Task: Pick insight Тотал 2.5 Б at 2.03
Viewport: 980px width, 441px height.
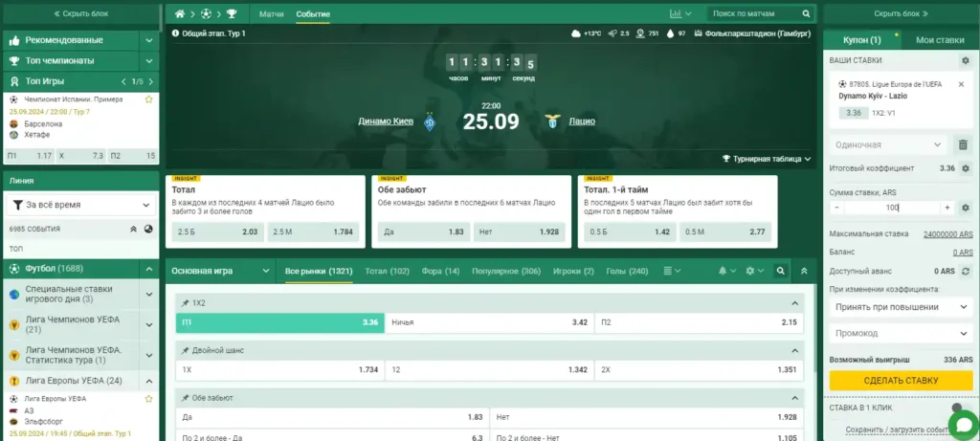Action: [x=218, y=232]
